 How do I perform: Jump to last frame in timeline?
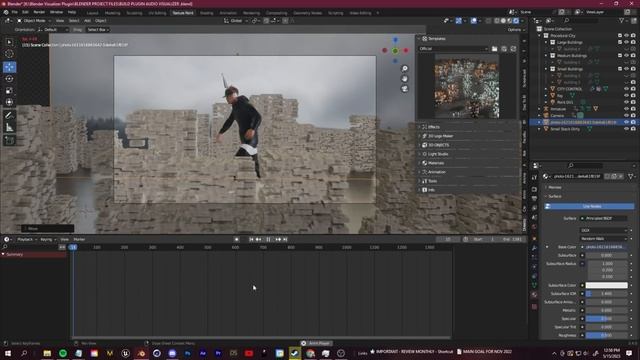tap(285, 240)
